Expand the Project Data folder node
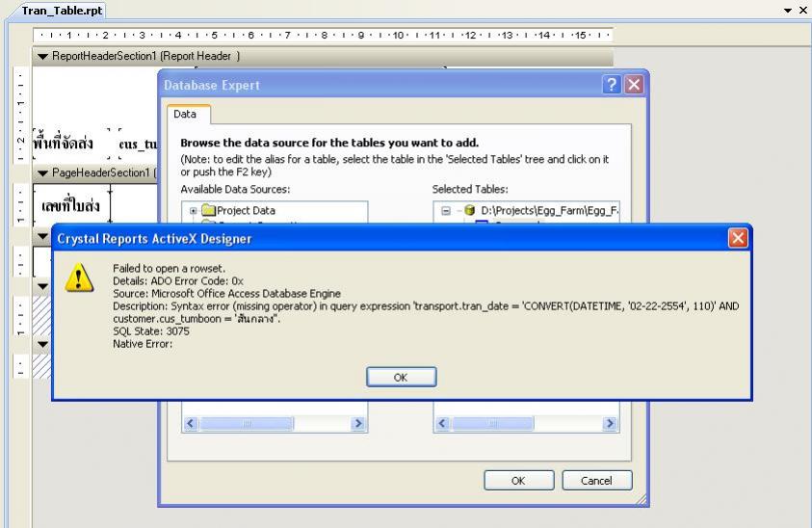Image resolution: width=812 pixels, height=528 pixels. (194, 211)
